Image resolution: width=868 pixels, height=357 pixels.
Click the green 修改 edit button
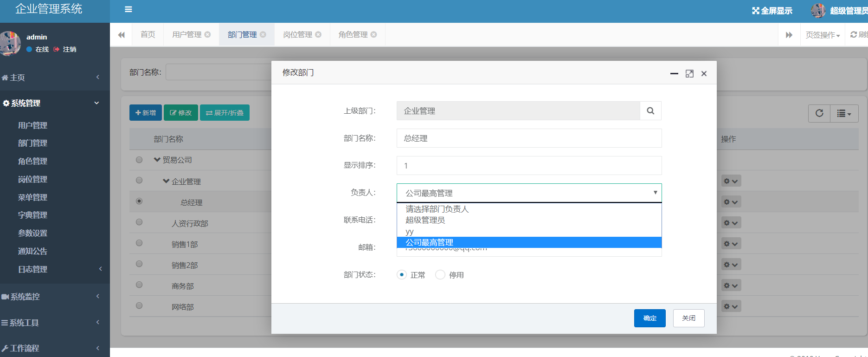click(181, 113)
